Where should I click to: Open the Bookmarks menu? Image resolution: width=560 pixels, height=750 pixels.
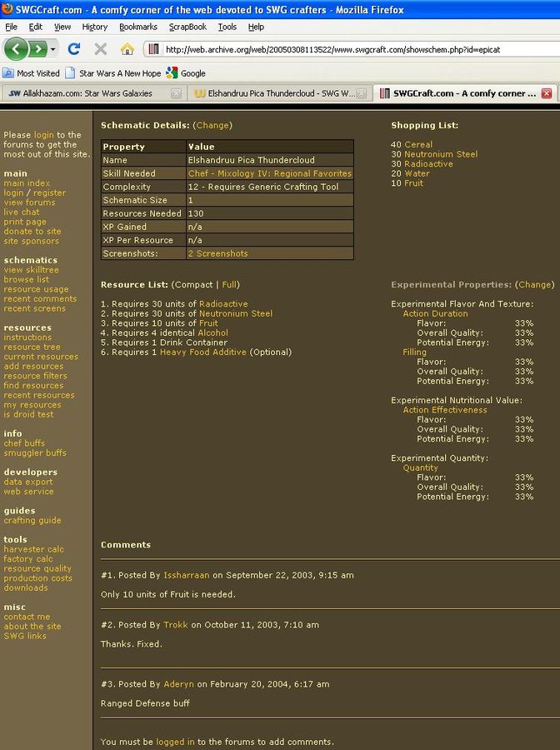[137, 27]
